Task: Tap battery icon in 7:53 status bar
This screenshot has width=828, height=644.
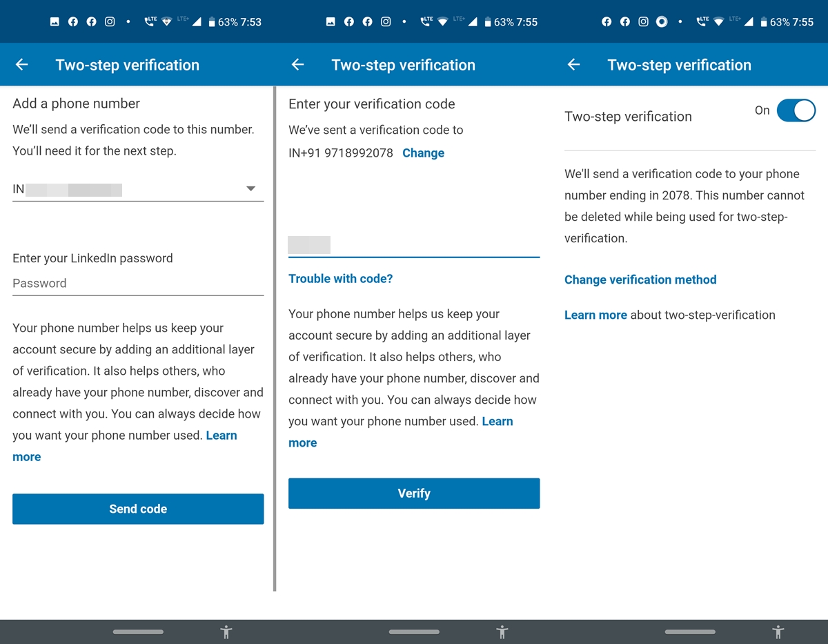Action: [212, 22]
